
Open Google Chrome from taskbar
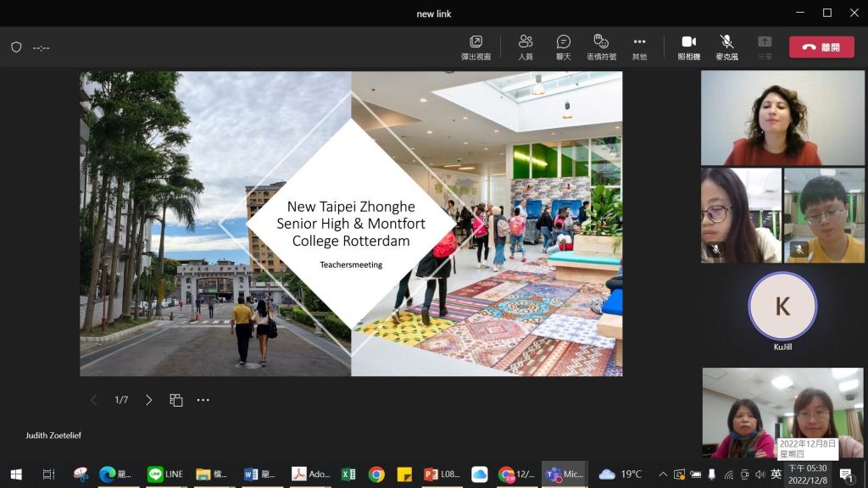376,474
